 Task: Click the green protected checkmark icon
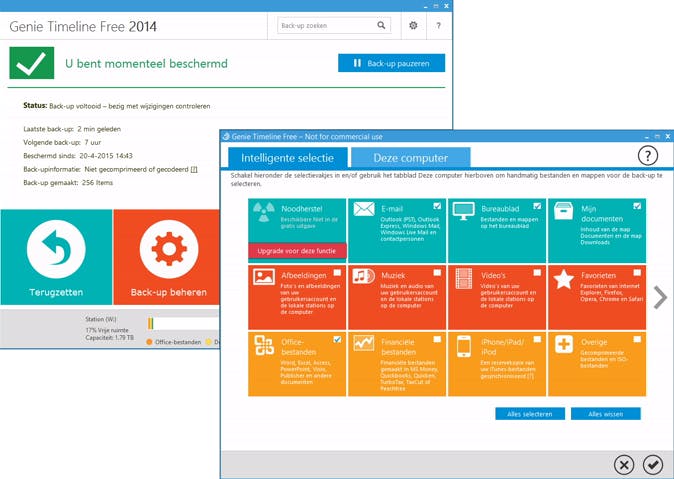coord(32,63)
